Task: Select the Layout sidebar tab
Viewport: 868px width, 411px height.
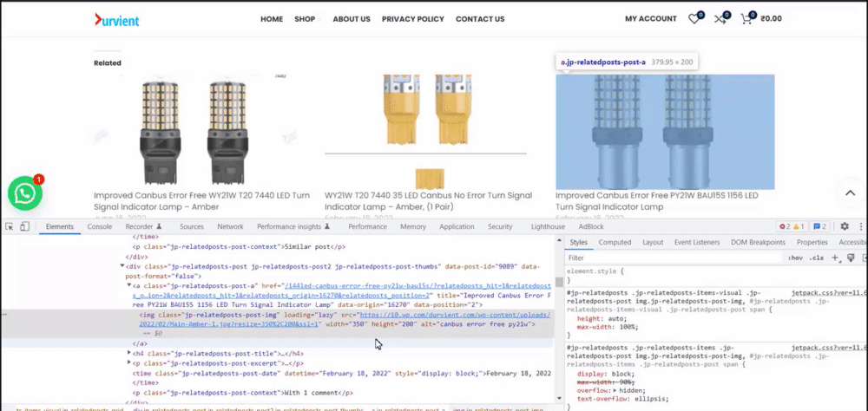Action: point(653,242)
